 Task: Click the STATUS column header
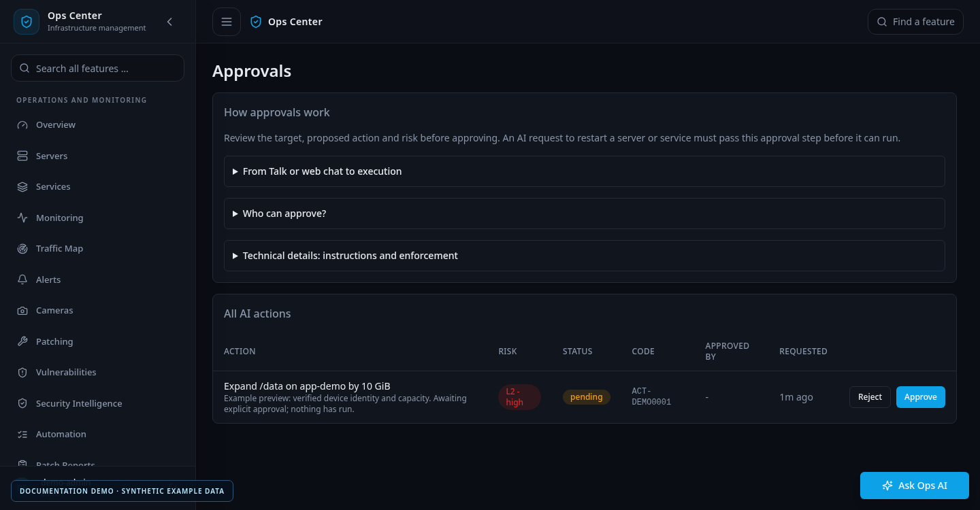(578, 352)
